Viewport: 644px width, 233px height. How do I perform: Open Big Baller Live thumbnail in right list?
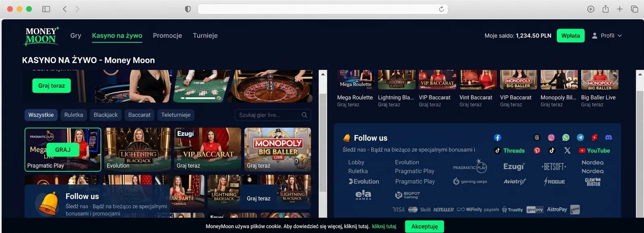(x=600, y=80)
